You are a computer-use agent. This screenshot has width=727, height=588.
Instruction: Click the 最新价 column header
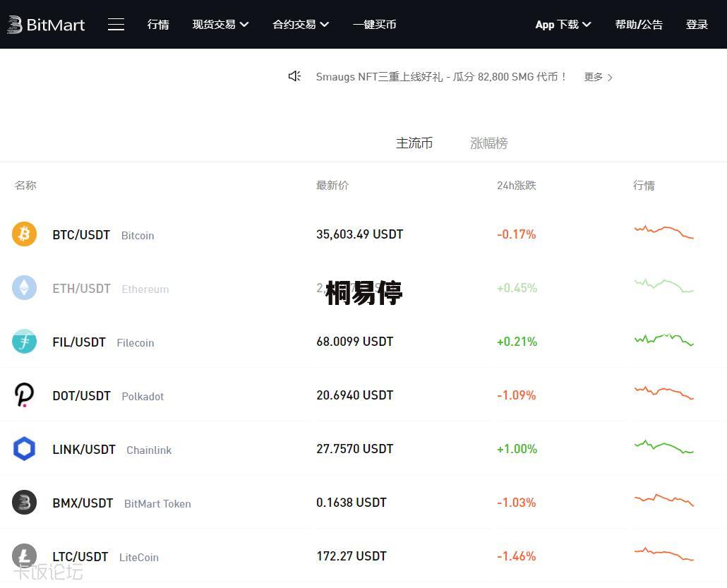coord(332,186)
